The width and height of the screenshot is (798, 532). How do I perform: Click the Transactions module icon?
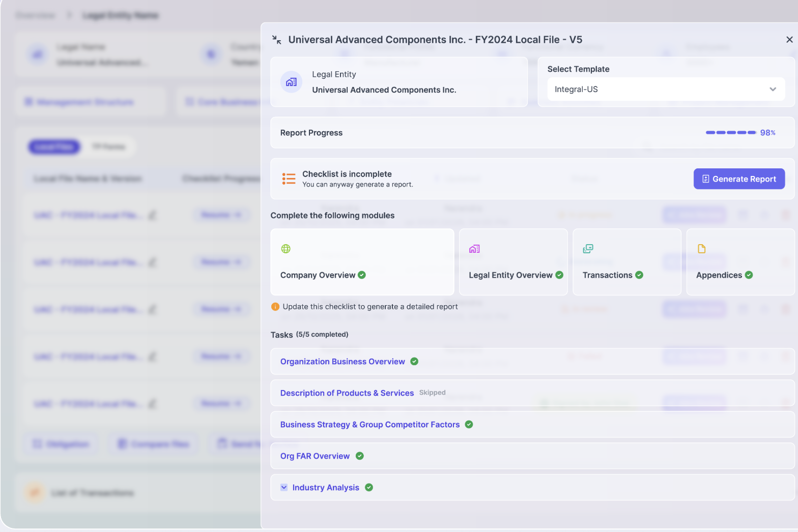tap(588, 249)
